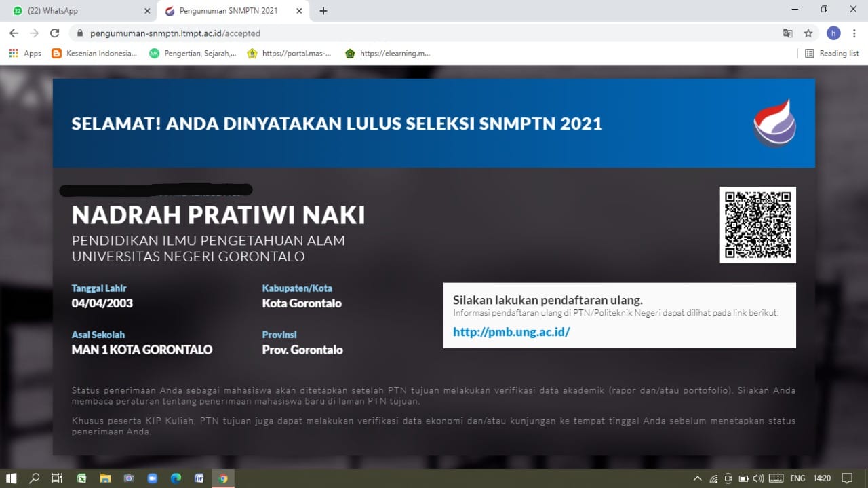
Task: Open the Action Center notifications
Action: pos(847,478)
